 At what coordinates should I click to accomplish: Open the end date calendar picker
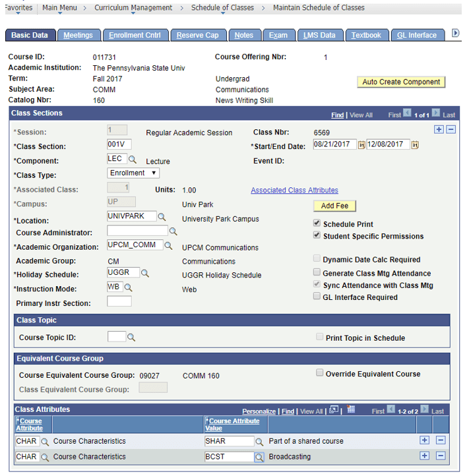pyautogui.click(x=415, y=145)
